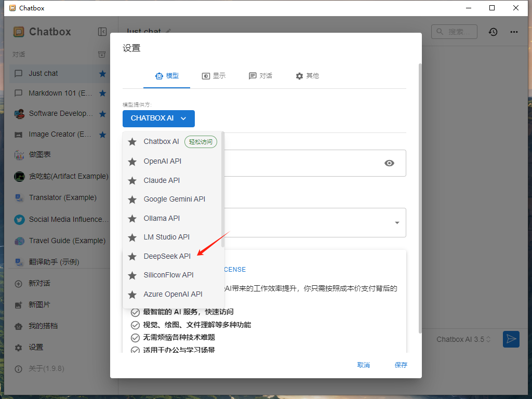Click the 关于(1.9.8) info icon
The width and height of the screenshot is (532, 399).
click(x=19, y=369)
